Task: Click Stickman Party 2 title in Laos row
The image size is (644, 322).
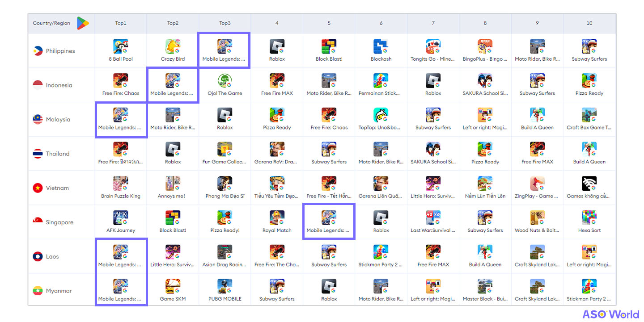Action: click(381, 264)
